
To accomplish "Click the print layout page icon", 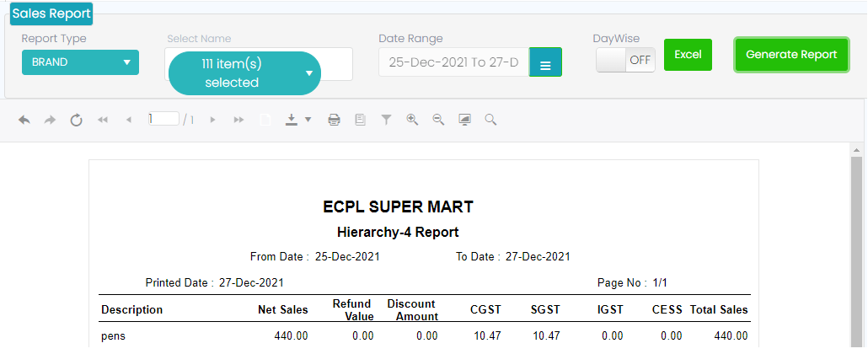I will click(x=360, y=120).
